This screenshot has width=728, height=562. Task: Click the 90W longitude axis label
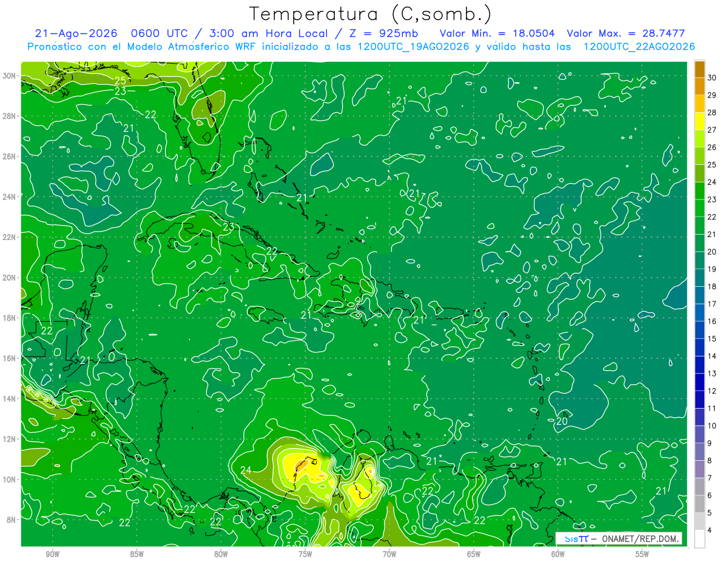click(52, 554)
